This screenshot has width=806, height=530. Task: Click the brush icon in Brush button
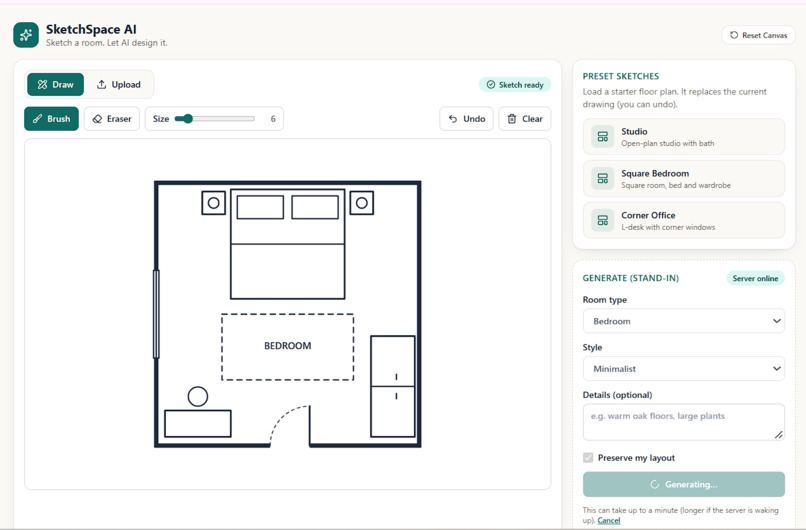coord(37,119)
